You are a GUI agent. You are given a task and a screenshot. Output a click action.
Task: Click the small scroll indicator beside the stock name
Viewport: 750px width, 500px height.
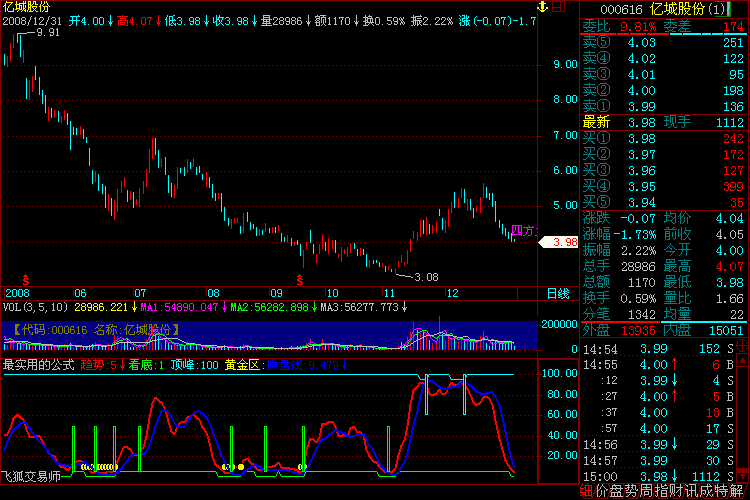tap(728, 9)
